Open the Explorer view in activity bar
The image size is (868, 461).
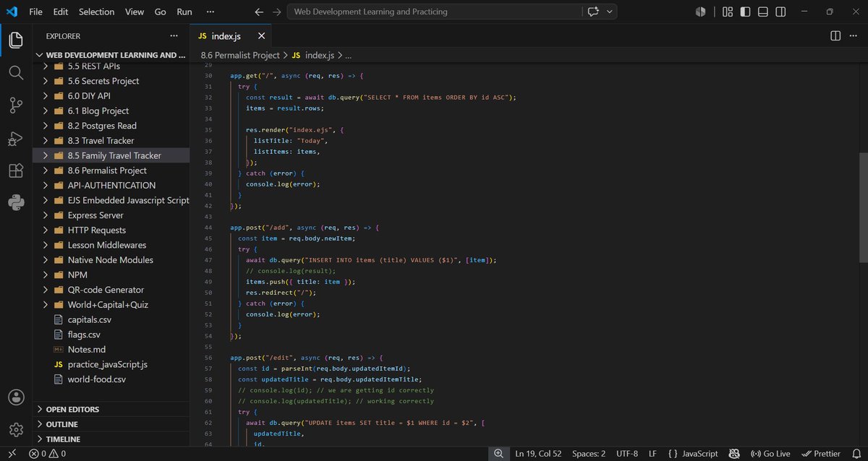(x=16, y=40)
